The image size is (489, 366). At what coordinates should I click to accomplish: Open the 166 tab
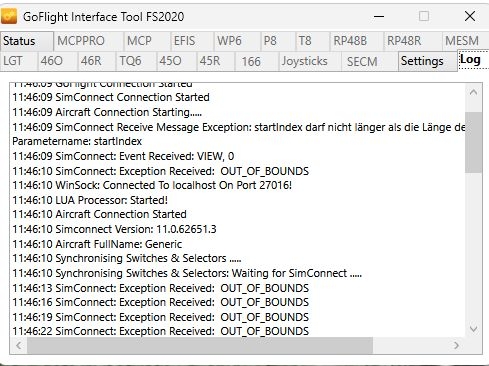coord(257,61)
